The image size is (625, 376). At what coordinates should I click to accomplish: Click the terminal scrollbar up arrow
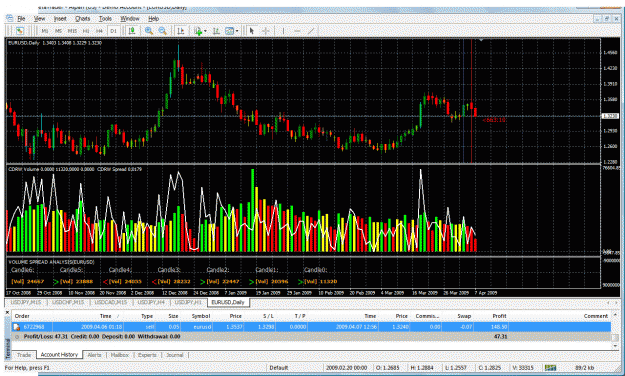615,315
